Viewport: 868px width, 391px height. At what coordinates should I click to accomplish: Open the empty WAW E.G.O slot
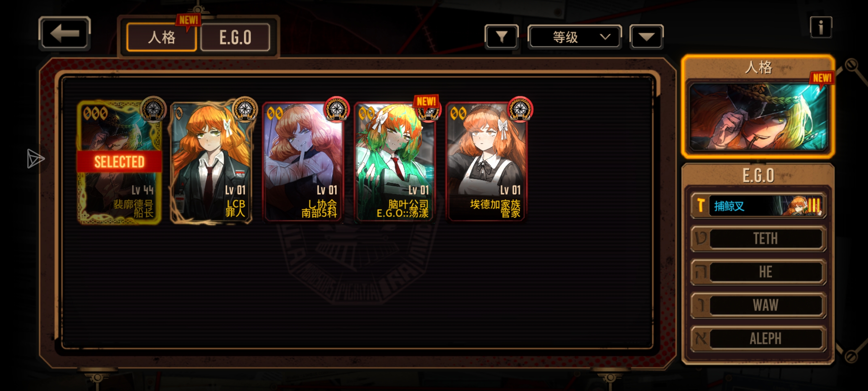pos(758,305)
